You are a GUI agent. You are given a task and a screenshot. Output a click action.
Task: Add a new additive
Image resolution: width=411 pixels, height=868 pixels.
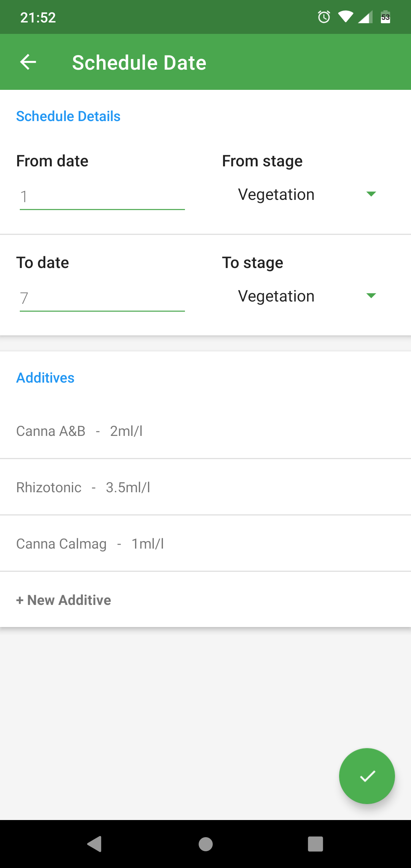pos(64,600)
